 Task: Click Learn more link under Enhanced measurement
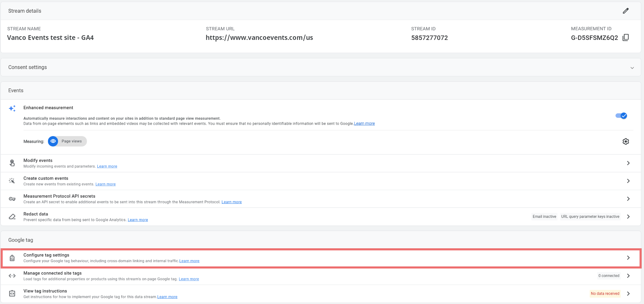(x=364, y=124)
